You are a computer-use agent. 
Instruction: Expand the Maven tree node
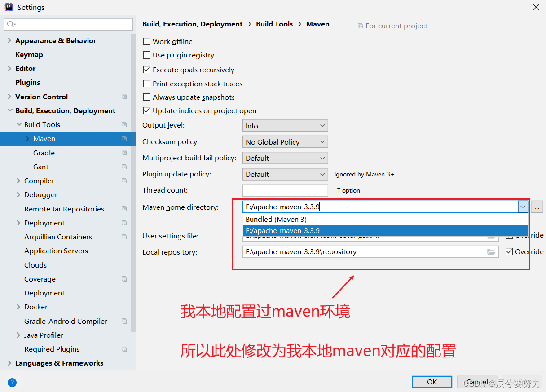pos(27,139)
